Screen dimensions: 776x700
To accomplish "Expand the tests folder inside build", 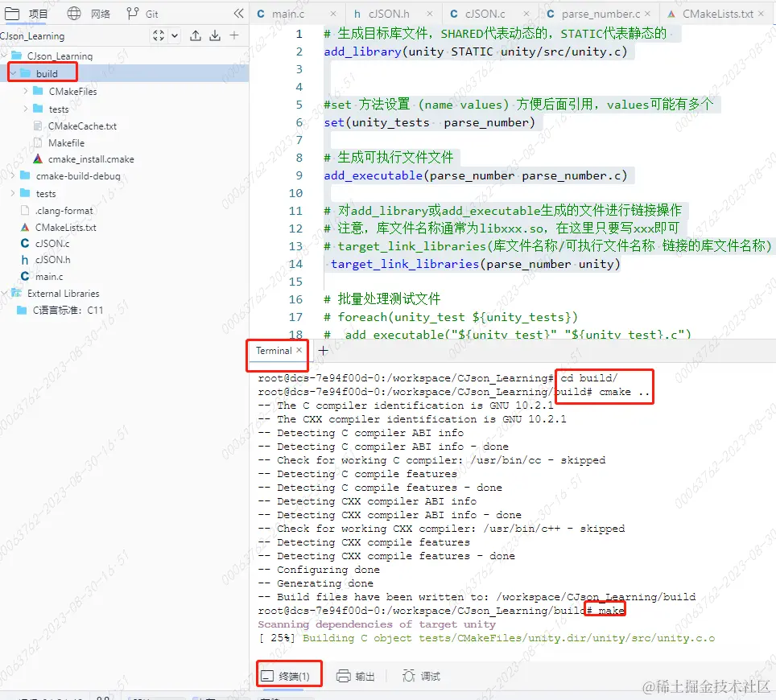I will 26,109.
